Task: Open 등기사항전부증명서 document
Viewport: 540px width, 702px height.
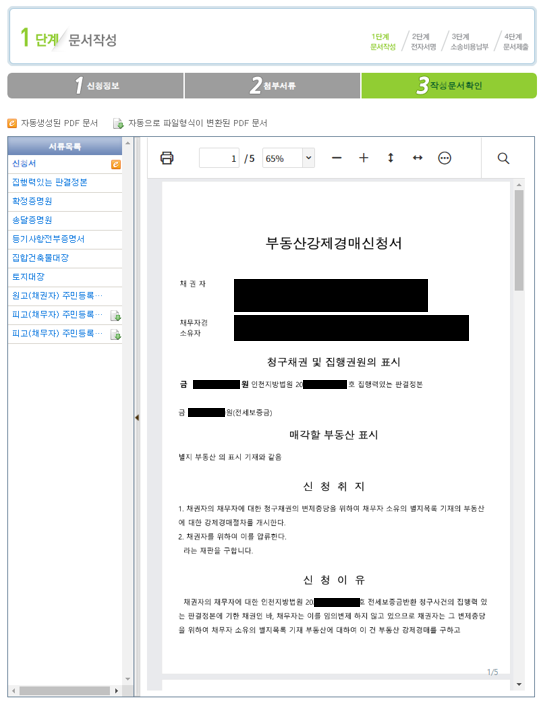Action: click(x=48, y=239)
